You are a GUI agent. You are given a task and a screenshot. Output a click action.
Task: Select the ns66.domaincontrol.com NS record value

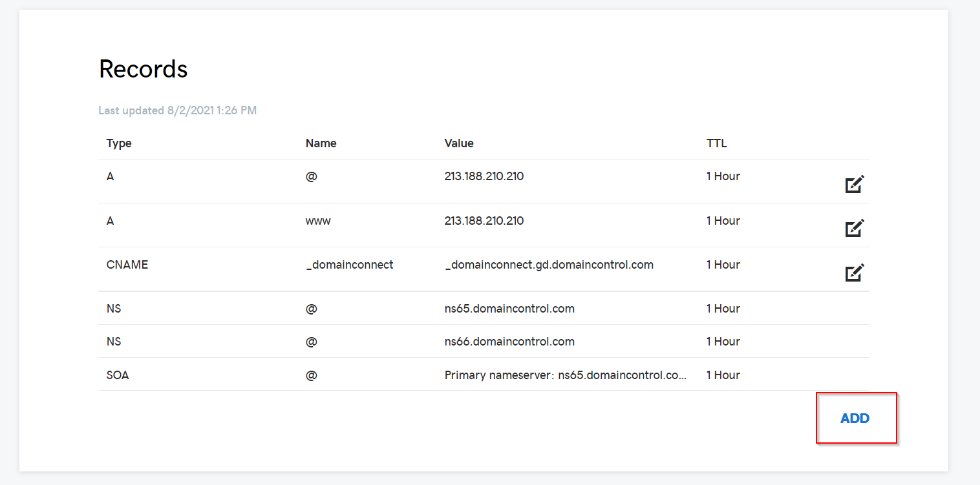pos(509,342)
